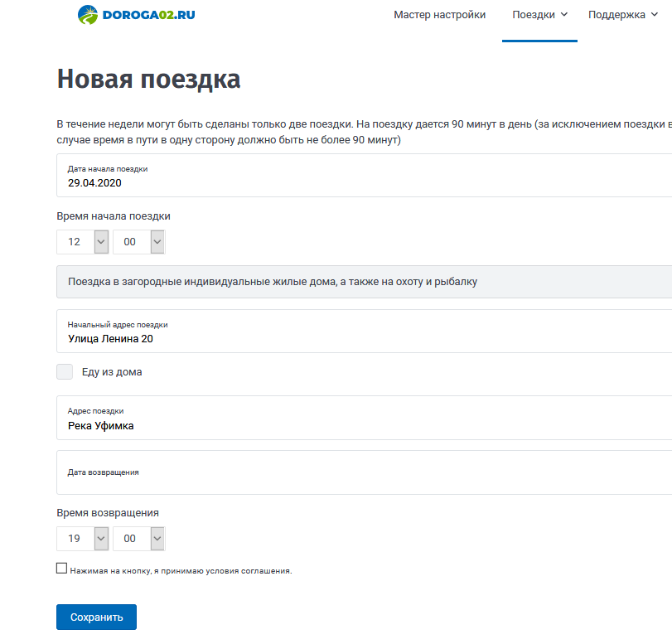
Task: Expand the Поездки menu
Action: pyautogui.click(x=539, y=15)
